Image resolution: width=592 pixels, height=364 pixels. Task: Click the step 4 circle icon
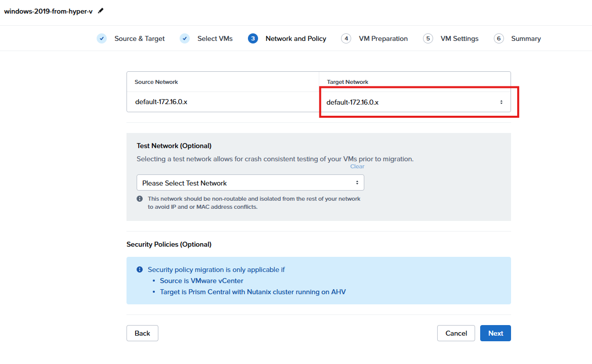(346, 38)
